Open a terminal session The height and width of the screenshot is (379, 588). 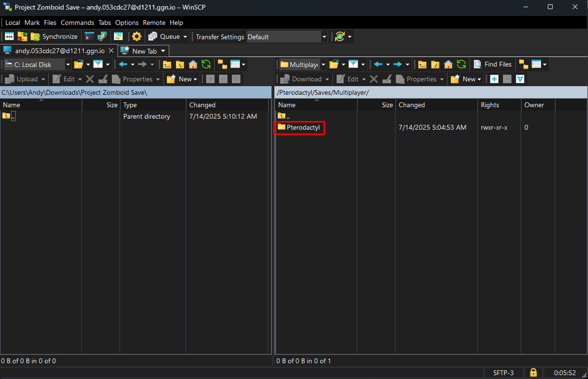pyautogui.click(x=89, y=36)
